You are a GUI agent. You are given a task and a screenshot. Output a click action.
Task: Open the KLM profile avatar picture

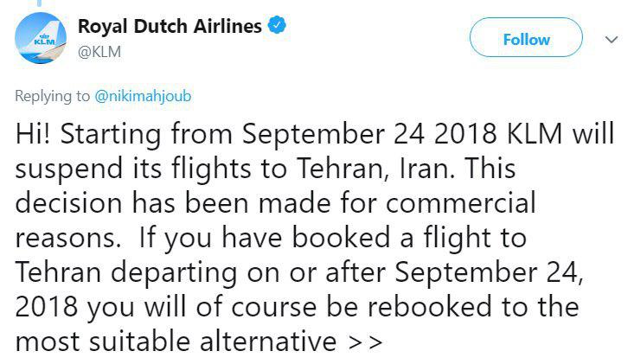point(41,38)
